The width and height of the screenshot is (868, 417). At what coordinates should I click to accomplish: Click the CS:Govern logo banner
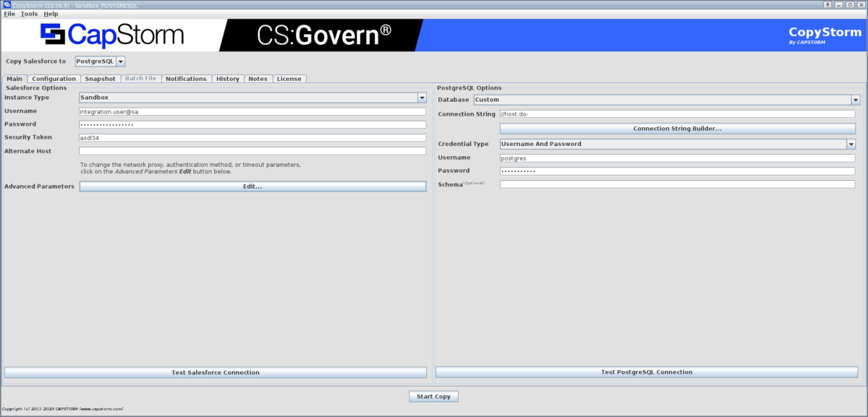pyautogui.click(x=323, y=33)
